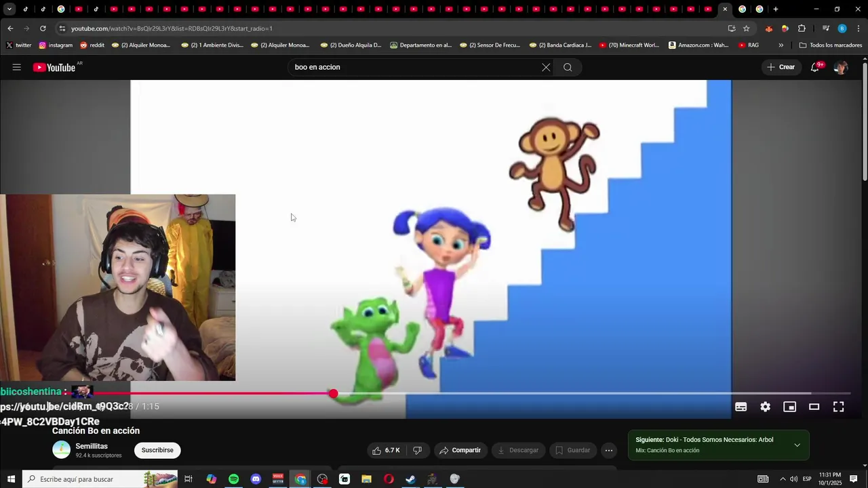Open the browser Extensions puzzle menu

(802, 28)
